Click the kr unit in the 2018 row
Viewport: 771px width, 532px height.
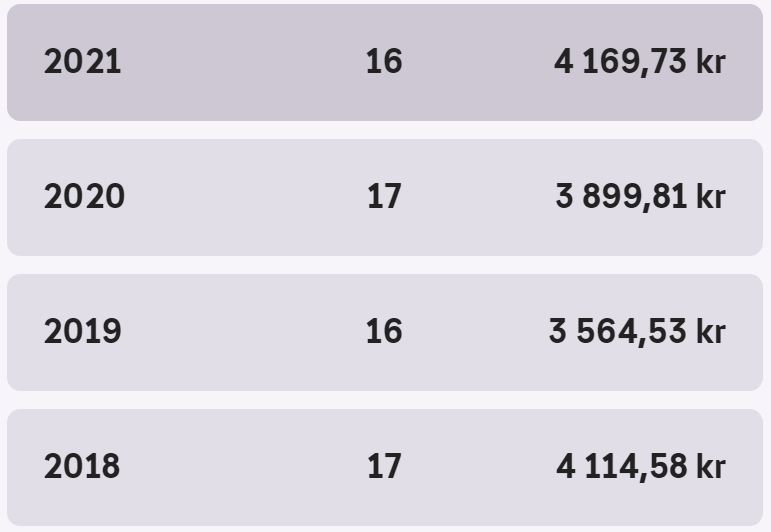[711, 466]
